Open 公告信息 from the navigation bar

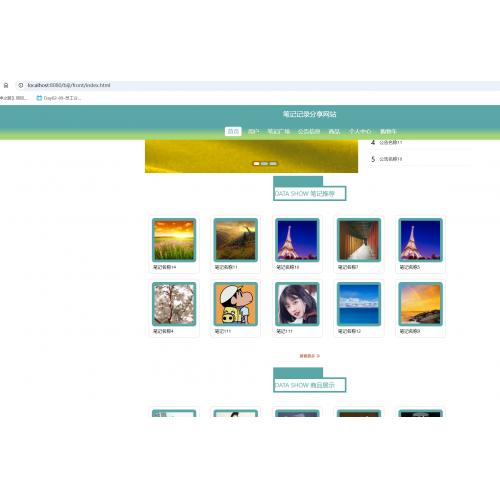coord(309,131)
